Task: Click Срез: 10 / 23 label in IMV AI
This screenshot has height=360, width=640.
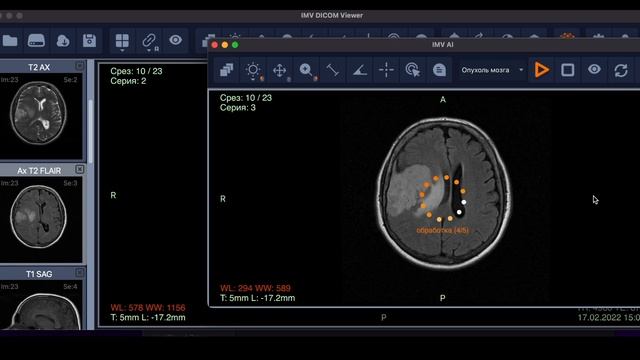Action: click(x=246, y=98)
